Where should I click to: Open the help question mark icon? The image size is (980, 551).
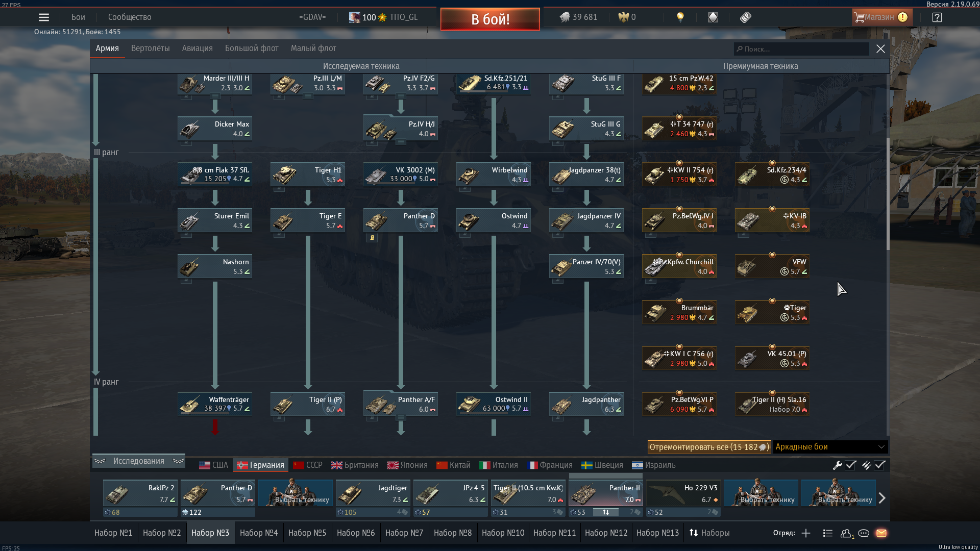point(937,17)
